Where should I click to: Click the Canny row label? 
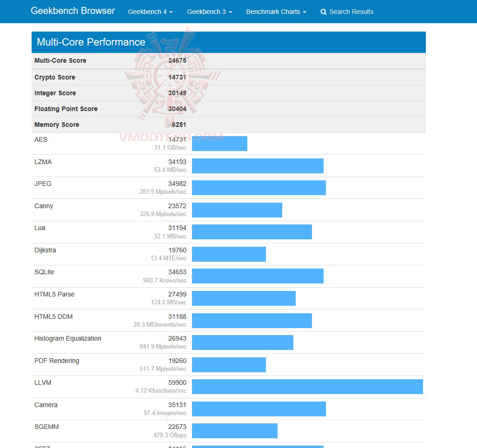point(44,206)
